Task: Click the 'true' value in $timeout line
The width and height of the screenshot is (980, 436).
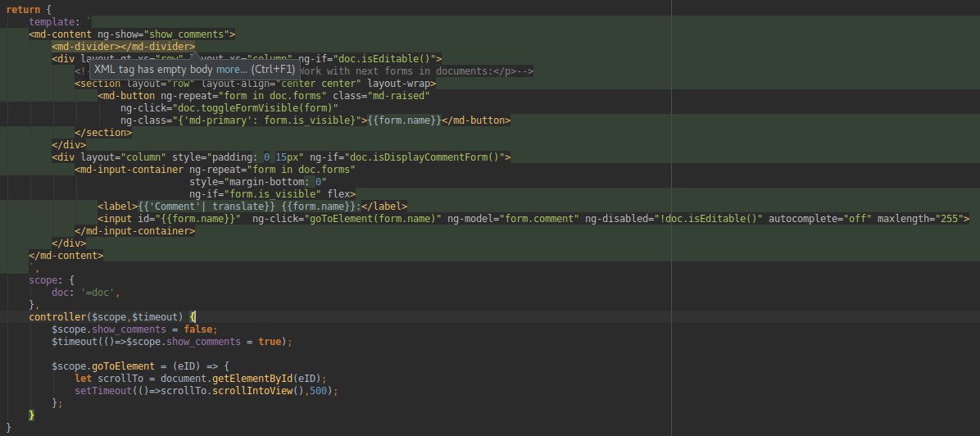Action: 270,341
